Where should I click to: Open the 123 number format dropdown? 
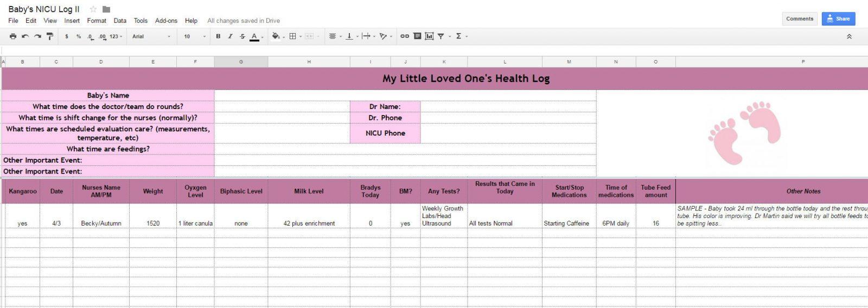point(116,36)
